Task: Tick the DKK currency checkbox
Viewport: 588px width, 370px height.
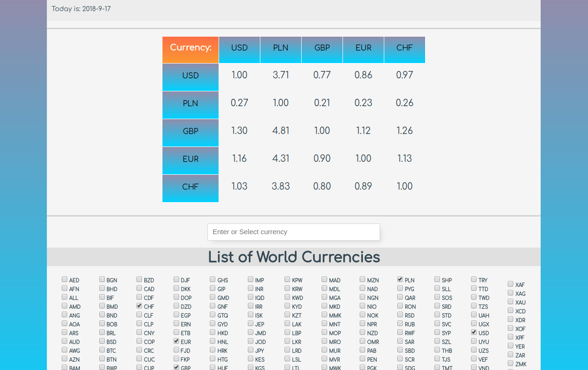Action: [x=176, y=288]
